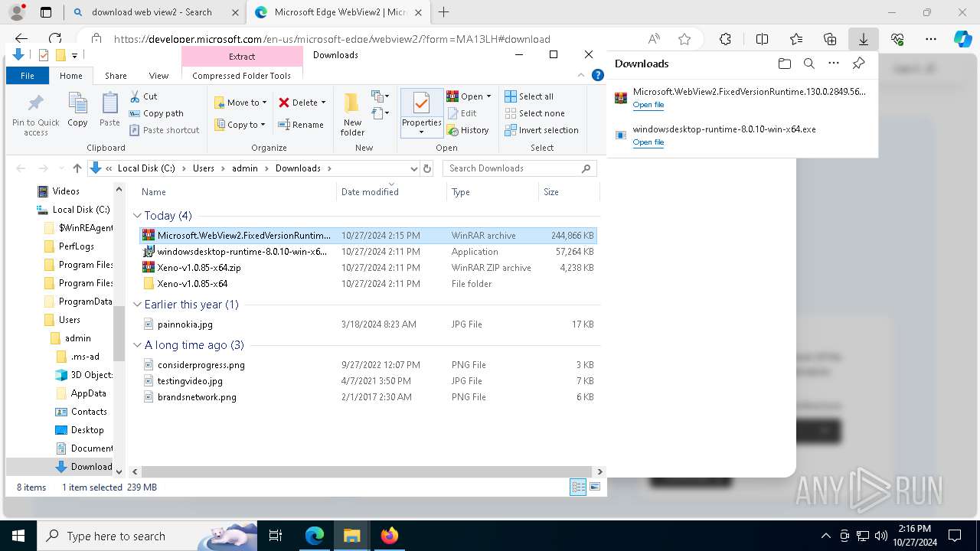Click Cut in Clipboard group
This screenshot has width=980, height=551.
click(x=143, y=96)
